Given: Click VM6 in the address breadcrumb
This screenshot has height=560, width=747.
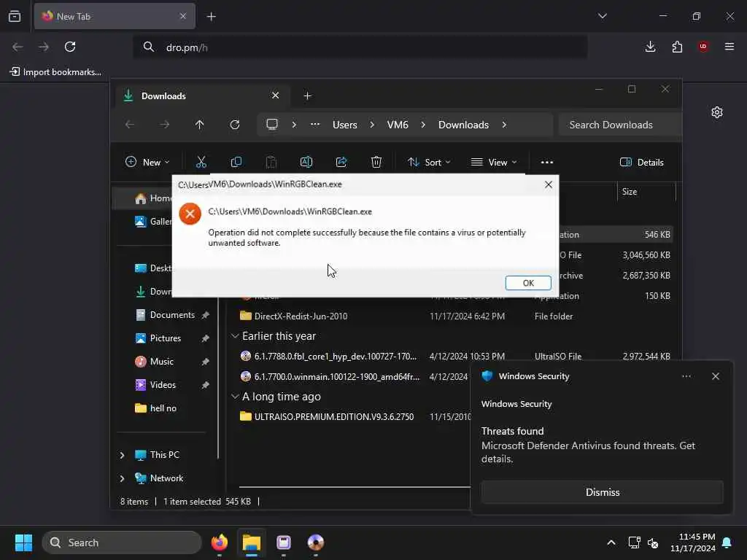Looking at the screenshot, I should coord(398,125).
